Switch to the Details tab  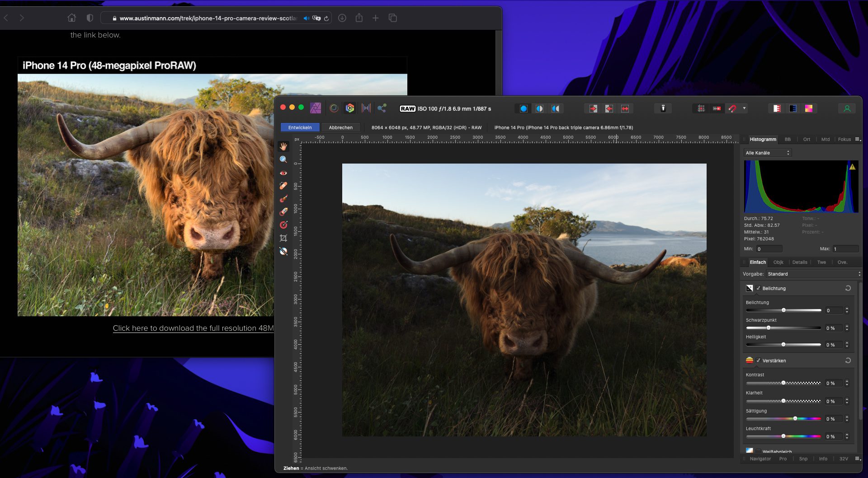(x=800, y=262)
